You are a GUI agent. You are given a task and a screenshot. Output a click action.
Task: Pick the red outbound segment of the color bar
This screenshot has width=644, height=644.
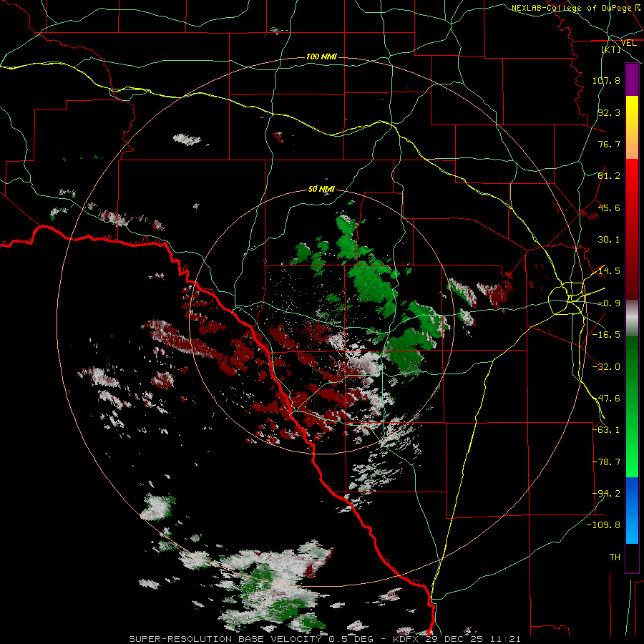click(x=632, y=229)
